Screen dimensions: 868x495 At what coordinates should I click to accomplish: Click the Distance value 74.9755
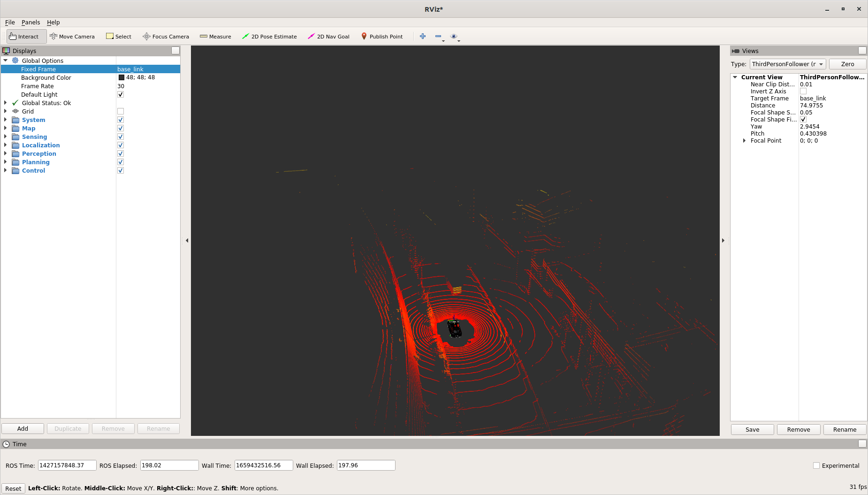(811, 106)
